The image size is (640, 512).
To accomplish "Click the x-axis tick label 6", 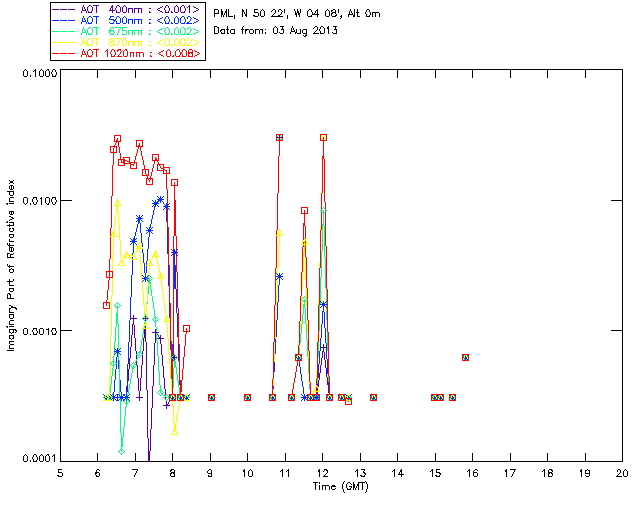I will (98, 473).
